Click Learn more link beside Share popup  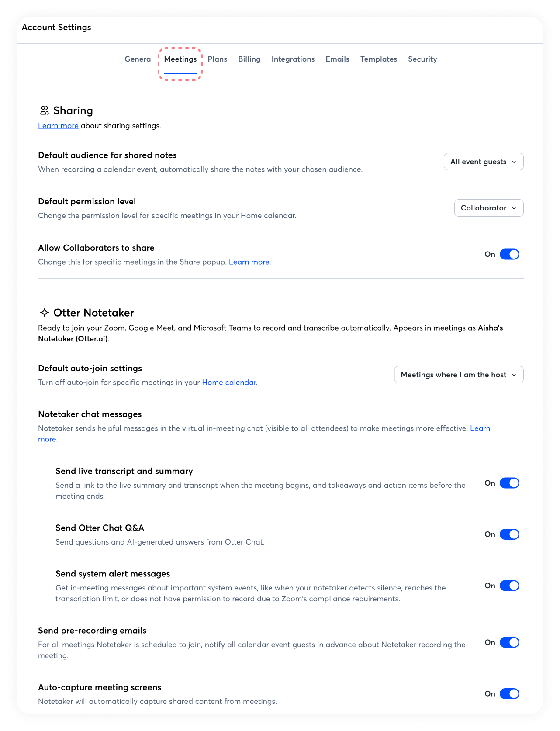(x=249, y=262)
